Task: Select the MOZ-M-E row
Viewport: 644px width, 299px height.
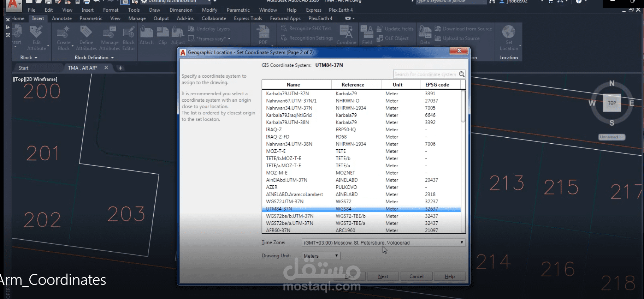Action: (x=361, y=173)
